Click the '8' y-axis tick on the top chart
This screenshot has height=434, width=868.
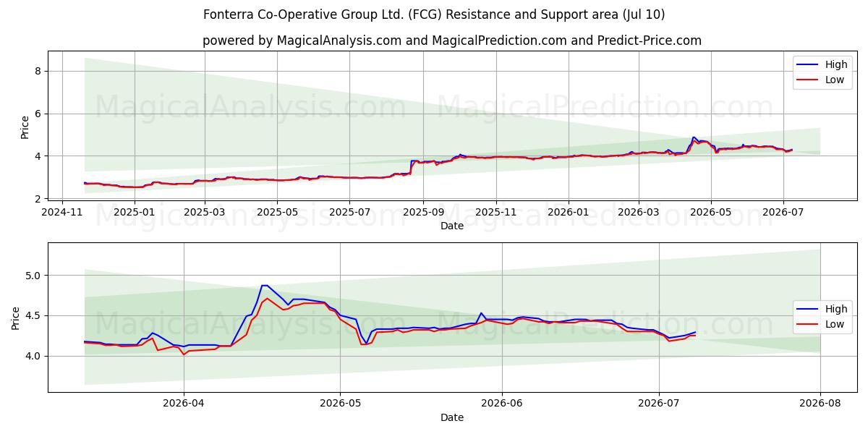point(37,71)
